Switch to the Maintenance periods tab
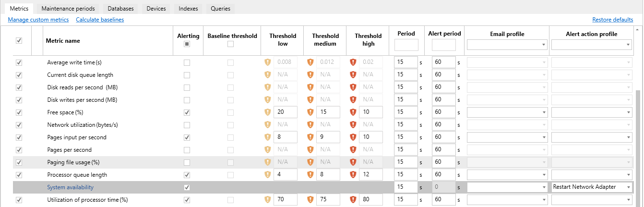This screenshot has height=207, width=644. click(x=68, y=9)
